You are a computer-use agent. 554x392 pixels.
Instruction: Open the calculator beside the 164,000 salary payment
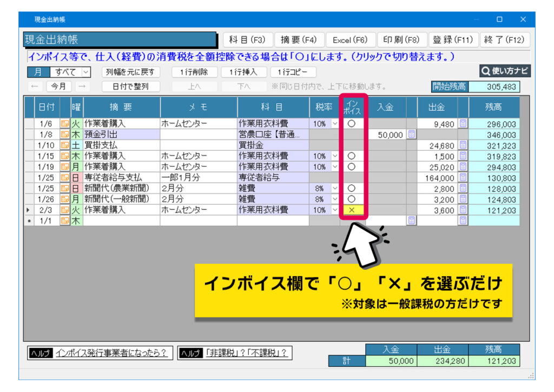[x=463, y=177]
